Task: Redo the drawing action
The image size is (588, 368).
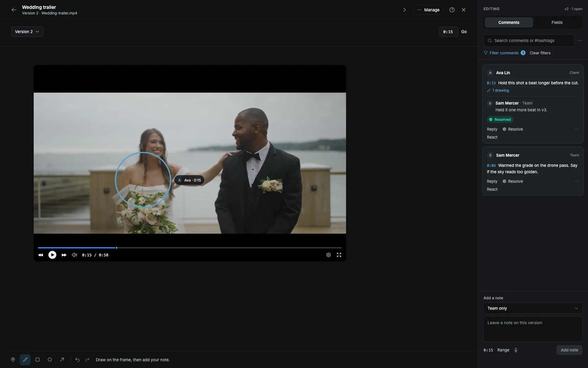Action: pyautogui.click(x=87, y=360)
